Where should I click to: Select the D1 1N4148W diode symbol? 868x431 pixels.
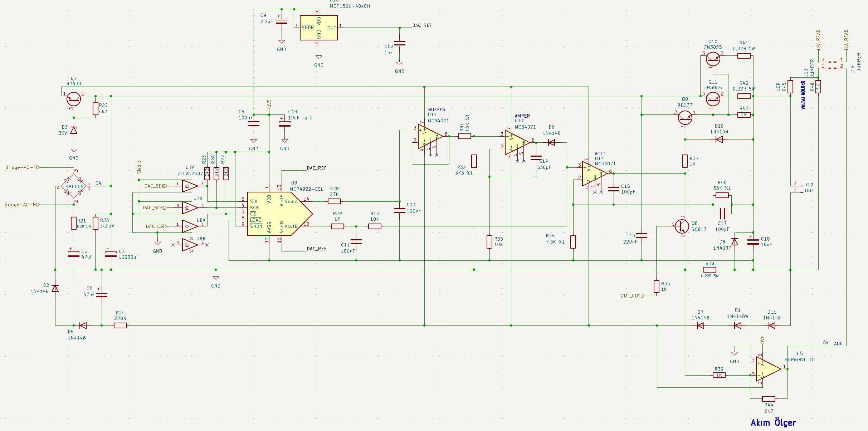pos(737,325)
